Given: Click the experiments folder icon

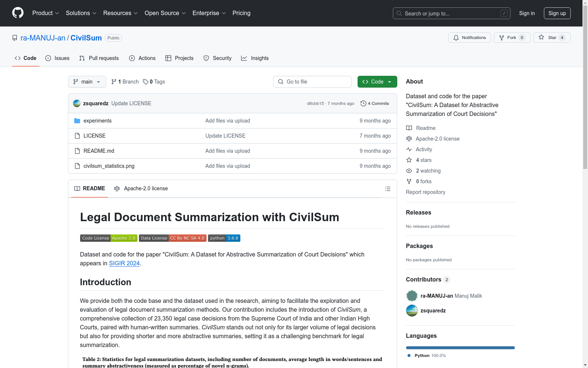Looking at the screenshot, I should pos(77,121).
